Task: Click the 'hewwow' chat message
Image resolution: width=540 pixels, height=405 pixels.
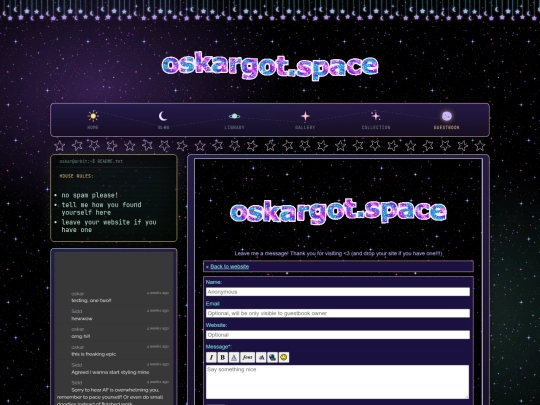Action: coord(82,319)
